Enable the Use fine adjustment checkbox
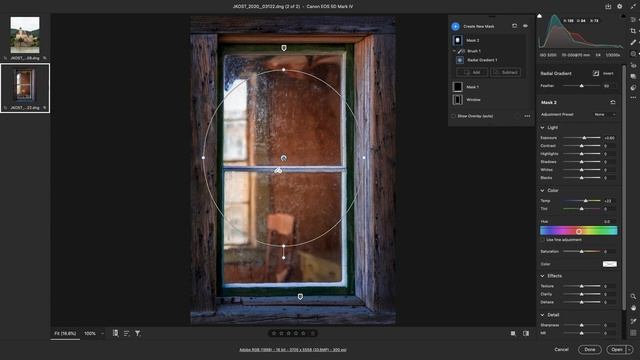Image resolution: width=640 pixels, height=360 pixels. 543,240
